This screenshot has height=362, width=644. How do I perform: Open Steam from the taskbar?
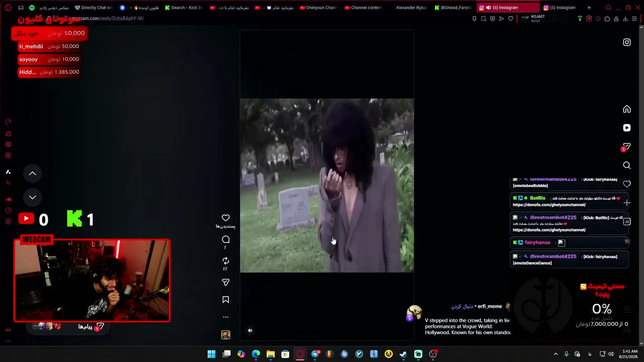click(x=403, y=354)
